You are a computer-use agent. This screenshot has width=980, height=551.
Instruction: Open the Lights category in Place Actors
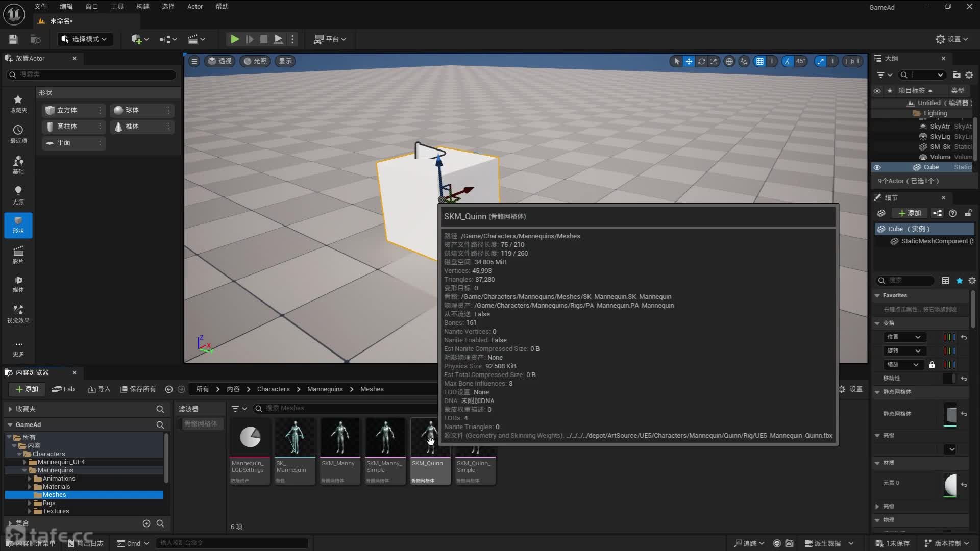click(x=18, y=195)
